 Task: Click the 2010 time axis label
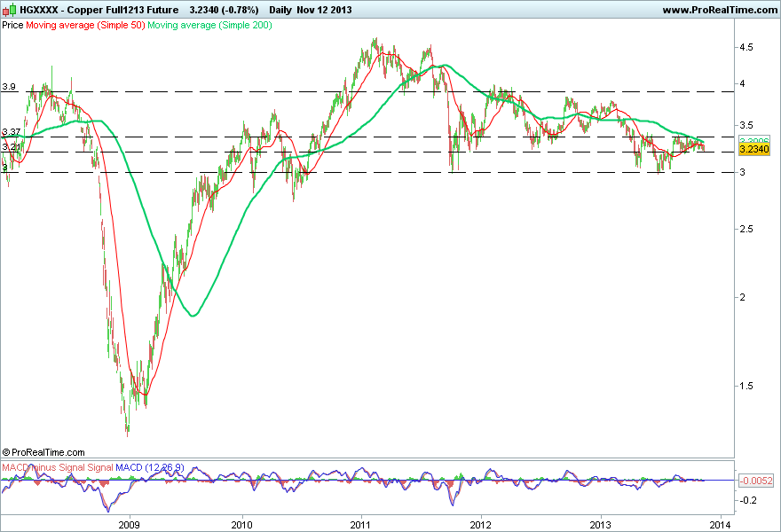click(x=241, y=525)
